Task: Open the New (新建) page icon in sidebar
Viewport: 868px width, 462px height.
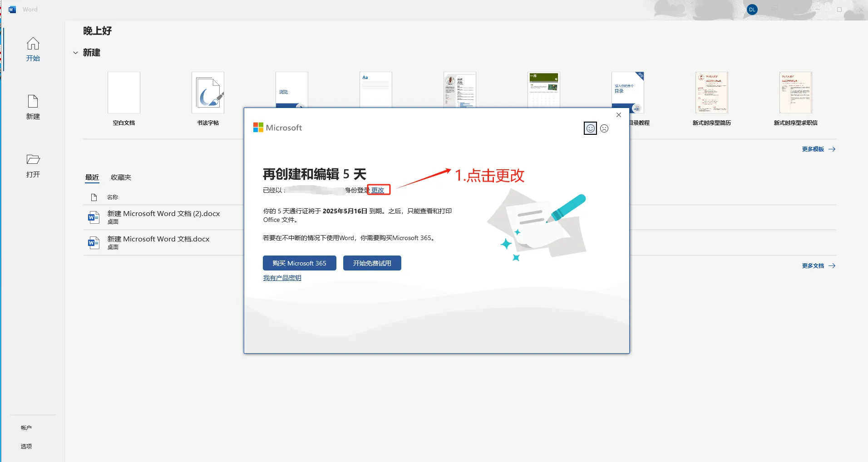Action: (33, 101)
